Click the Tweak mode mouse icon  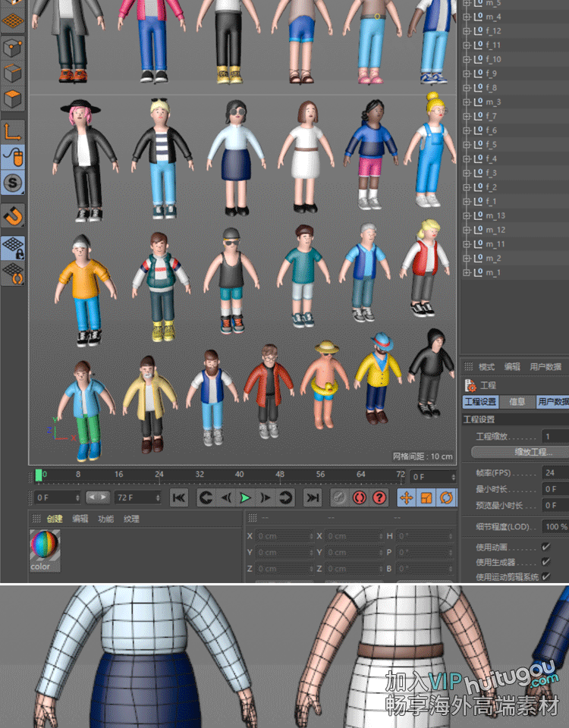click(12, 157)
